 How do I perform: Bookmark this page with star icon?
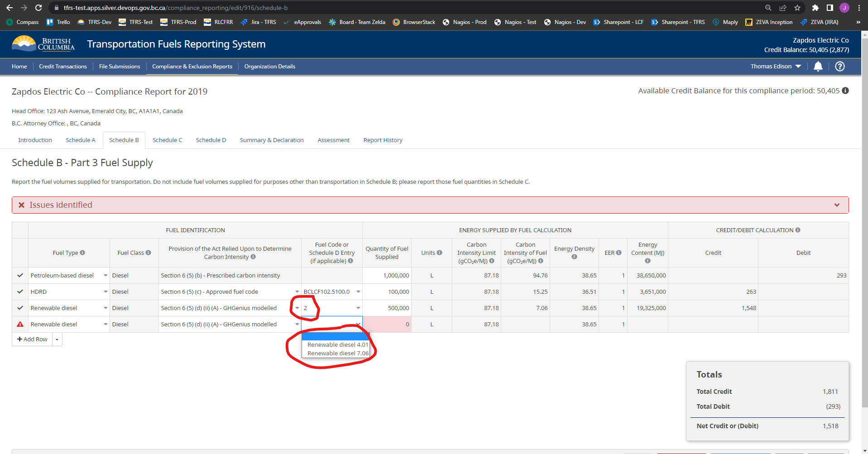tap(797, 8)
